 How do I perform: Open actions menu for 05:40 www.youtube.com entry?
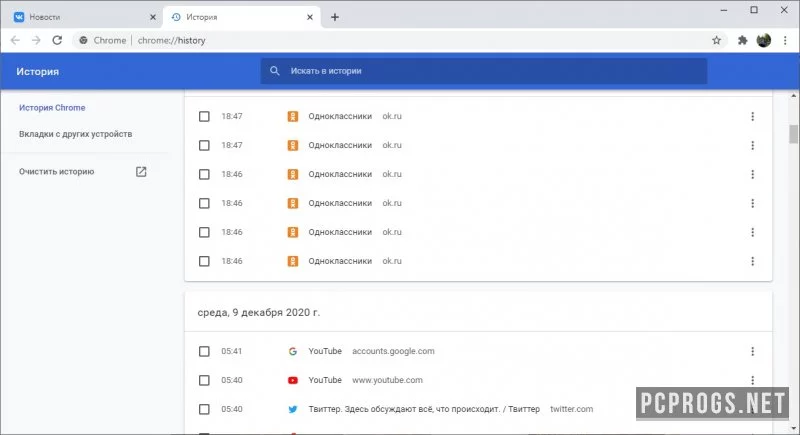coord(753,380)
